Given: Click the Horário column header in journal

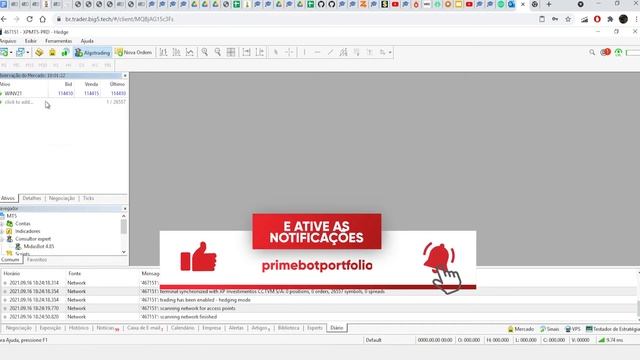Looking at the screenshot, I should 12,273.
